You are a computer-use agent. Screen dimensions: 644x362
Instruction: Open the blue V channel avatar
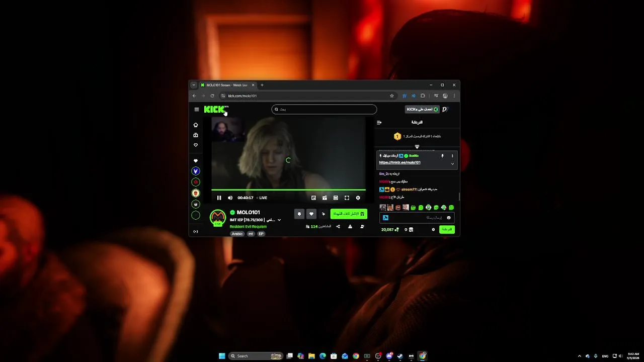(196, 171)
